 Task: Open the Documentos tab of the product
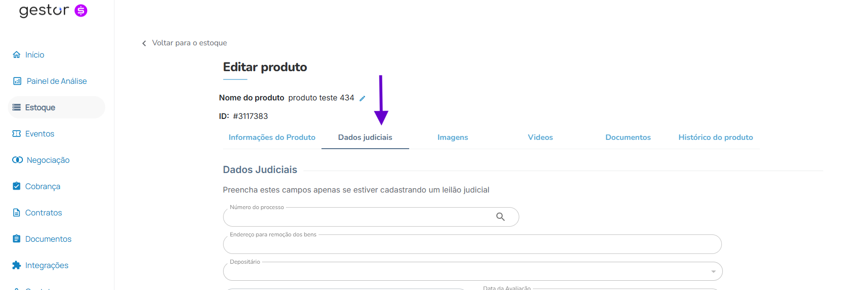[x=628, y=137]
